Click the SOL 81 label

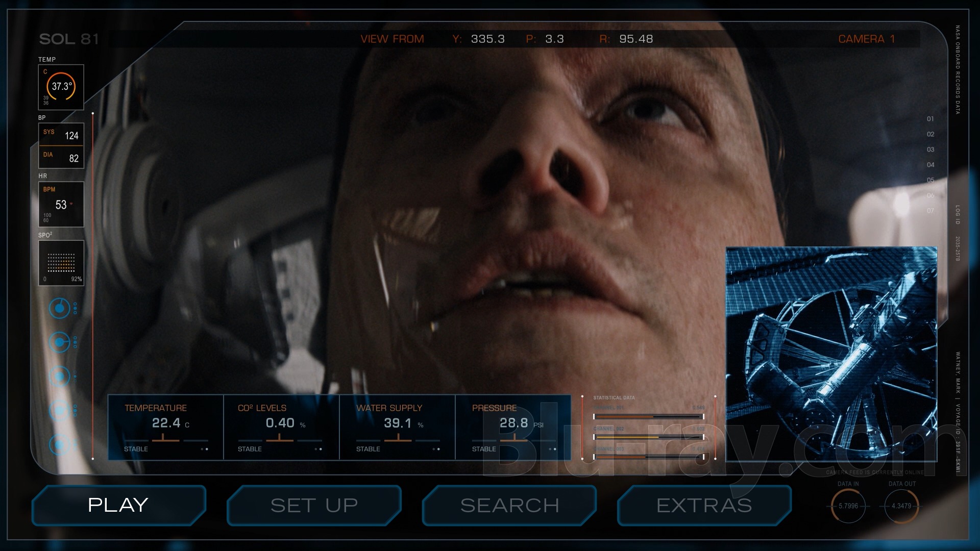[69, 39]
